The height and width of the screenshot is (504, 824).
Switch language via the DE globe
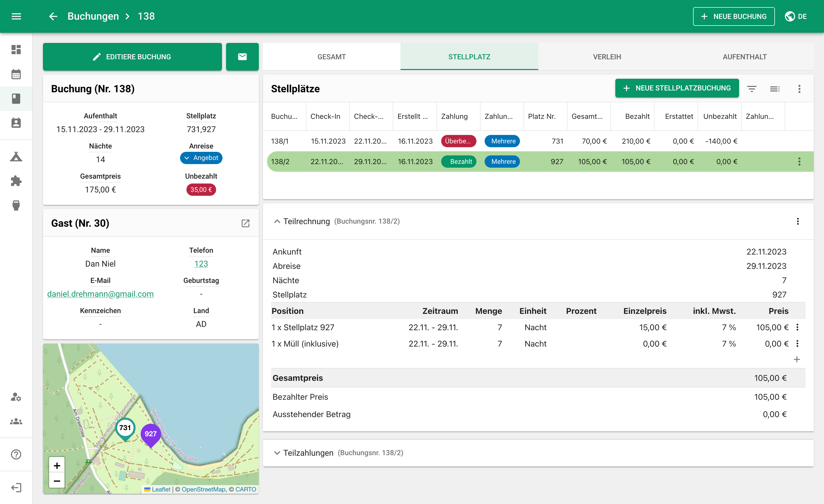coord(796,16)
